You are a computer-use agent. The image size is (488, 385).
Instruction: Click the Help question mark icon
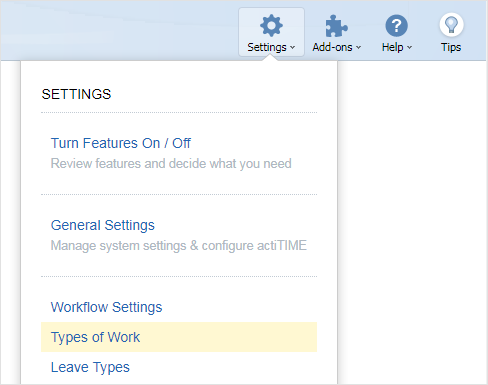click(x=396, y=26)
